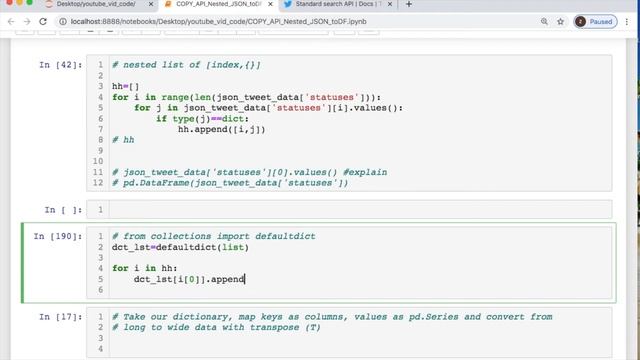Switch to Standard search API Docs tab
The height and width of the screenshot is (360, 640).
[x=338, y=4]
